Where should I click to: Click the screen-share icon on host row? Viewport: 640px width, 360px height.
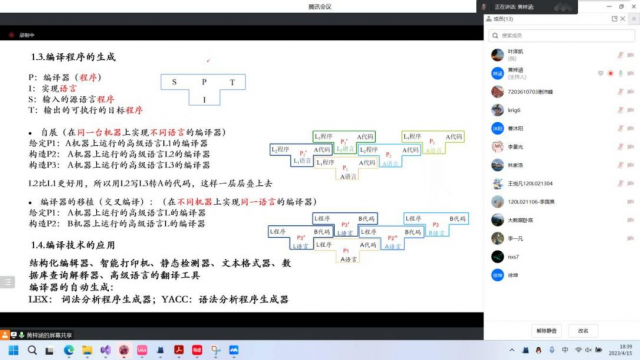(600, 73)
